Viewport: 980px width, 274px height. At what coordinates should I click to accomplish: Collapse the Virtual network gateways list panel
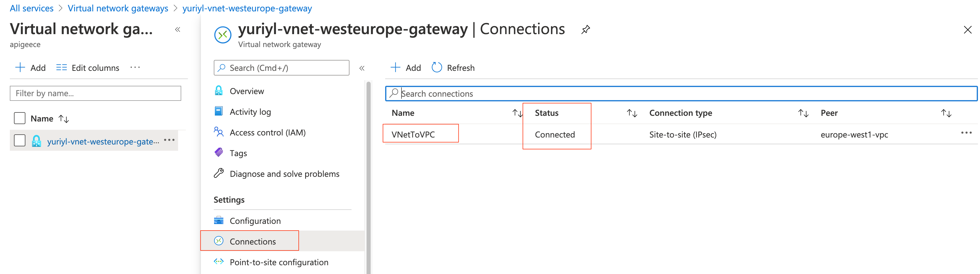point(178,30)
